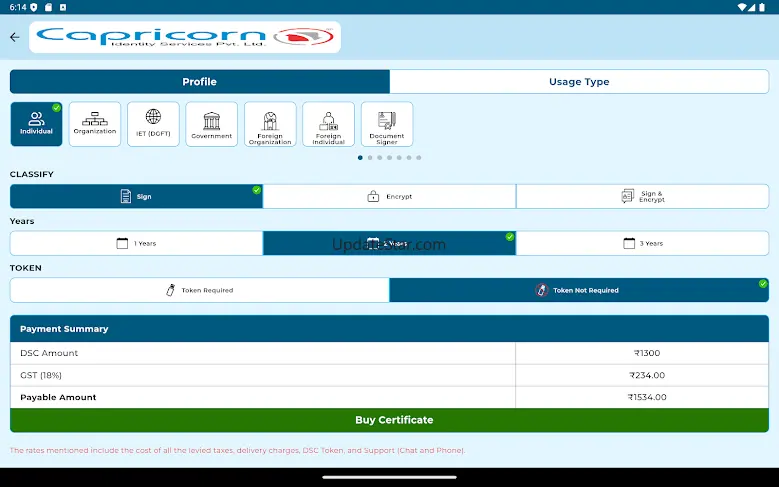Viewport: 779px width, 487px height.
Task: Choose the Encrypt classification option
Action: 389,197
